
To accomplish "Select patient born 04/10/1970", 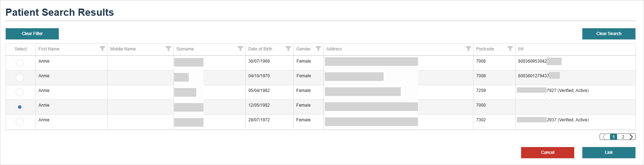I will [20, 78].
